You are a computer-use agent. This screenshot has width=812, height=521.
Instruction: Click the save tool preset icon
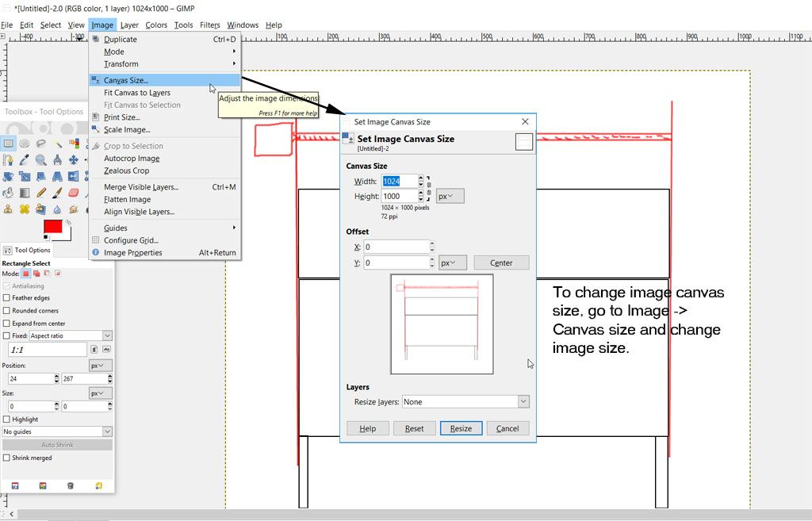coord(15,486)
